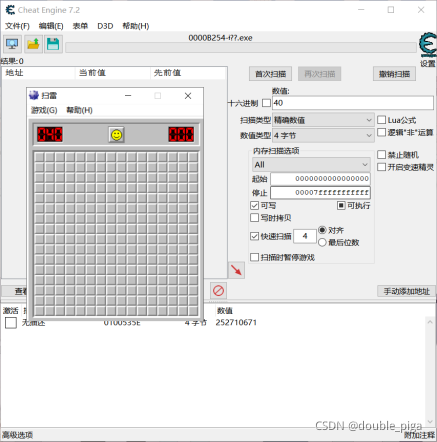This screenshot has width=437, height=442.
Task: Click the scan progress bar
Action: pos(241,48)
